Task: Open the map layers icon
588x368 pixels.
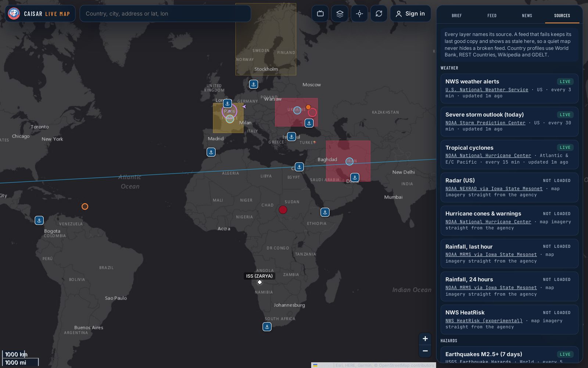Action: coord(340,14)
